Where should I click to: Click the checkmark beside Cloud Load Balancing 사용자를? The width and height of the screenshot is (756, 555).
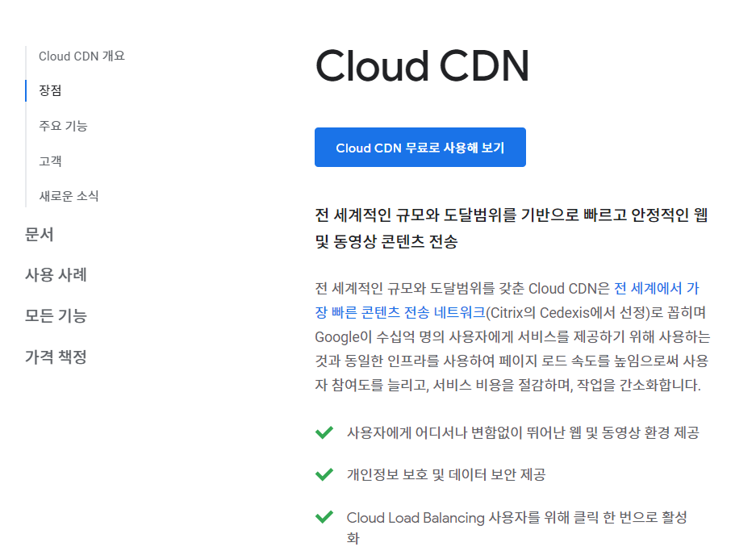(324, 517)
